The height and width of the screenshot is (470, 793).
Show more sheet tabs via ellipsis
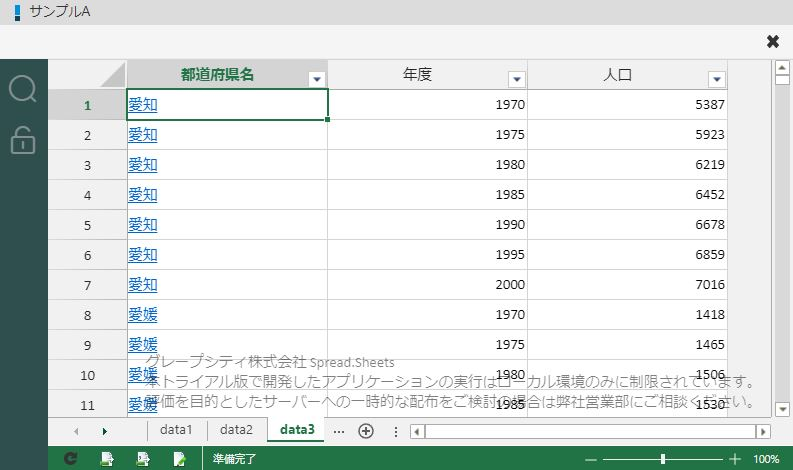339,431
